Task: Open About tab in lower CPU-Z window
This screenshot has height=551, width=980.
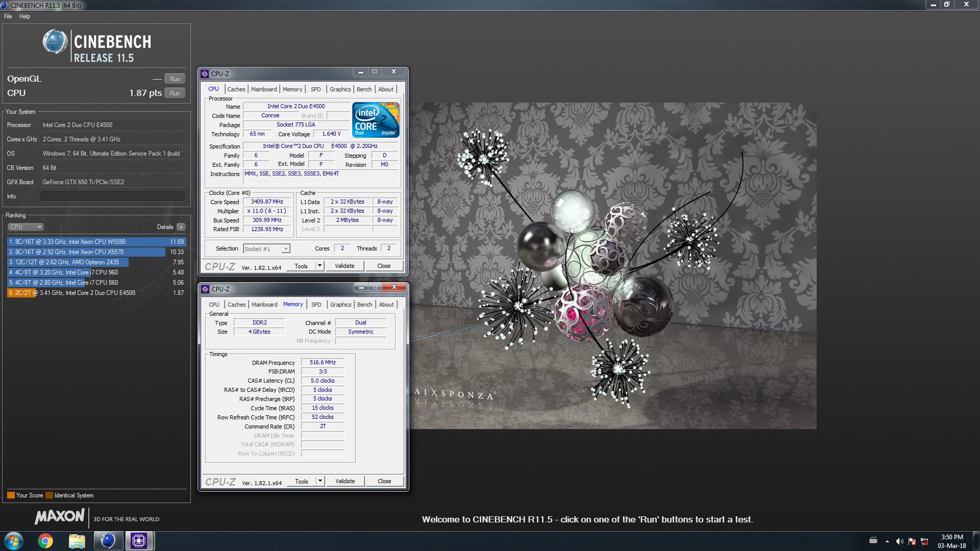Action: point(386,305)
